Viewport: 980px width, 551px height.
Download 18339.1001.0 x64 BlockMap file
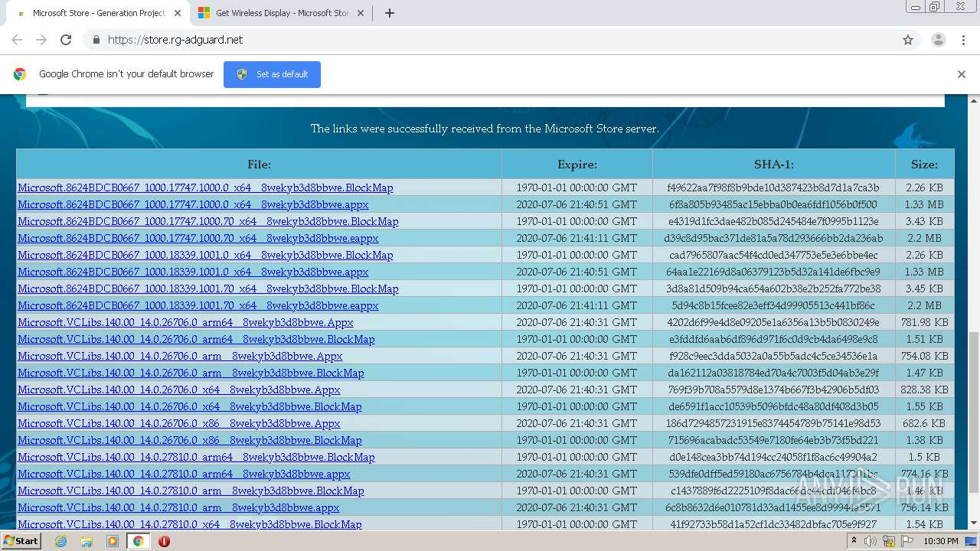pyautogui.click(x=205, y=255)
